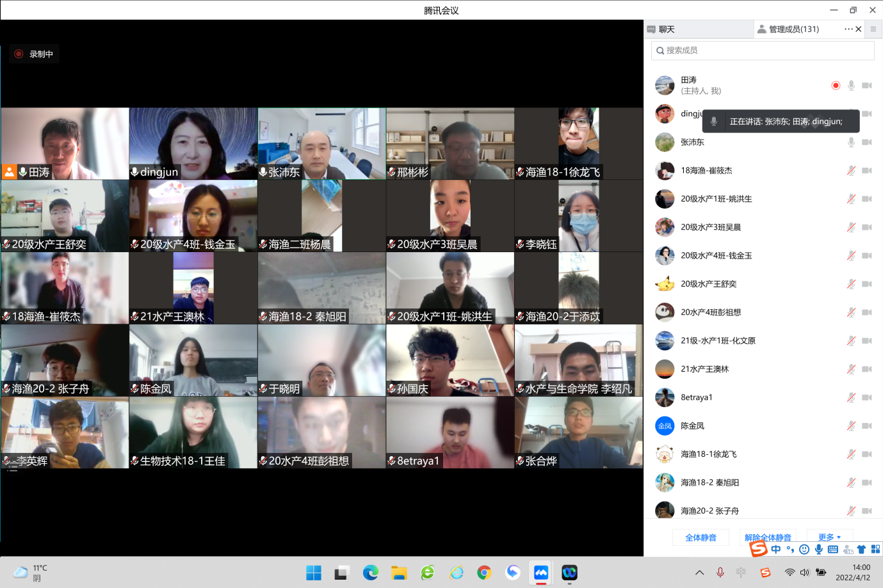
Task: Open the panel hamburger menu icon
Action: tap(873, 29)
